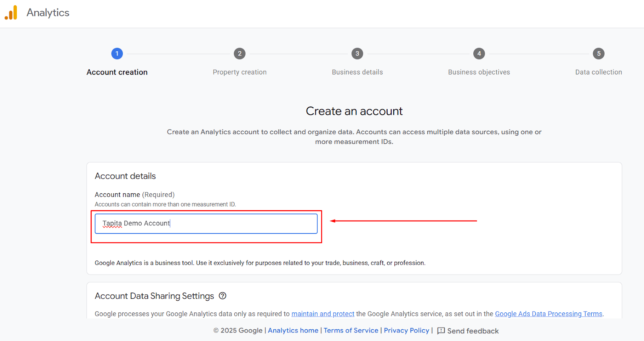Go to Business details step label
This screenshot has width=644, height=341.
coord(357,72)
